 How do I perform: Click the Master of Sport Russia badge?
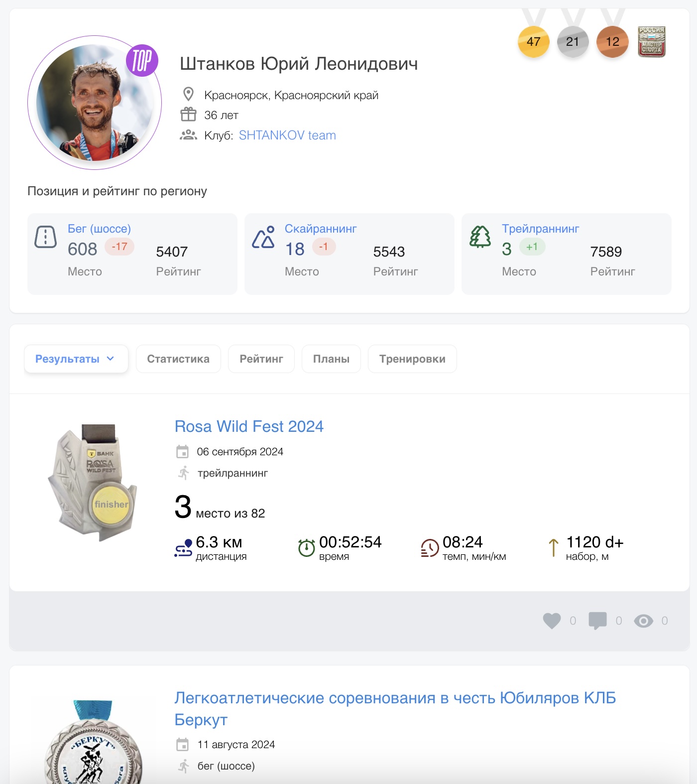652,42
